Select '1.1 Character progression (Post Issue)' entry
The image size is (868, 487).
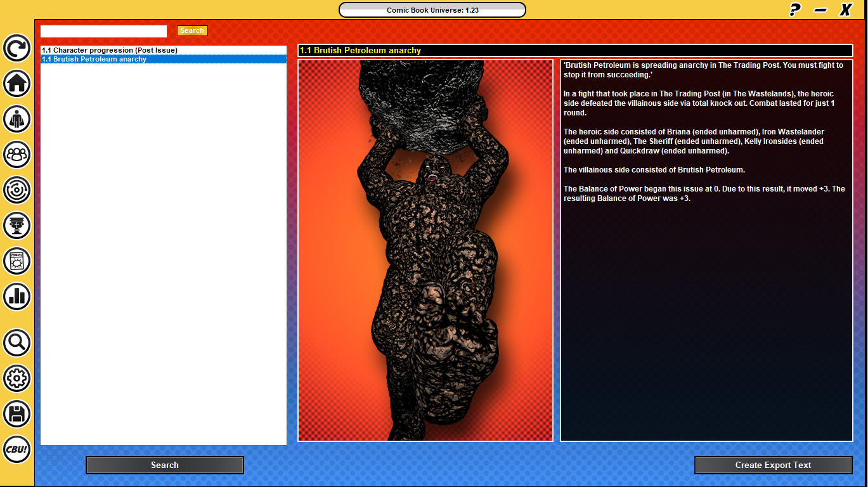[164, 50]
